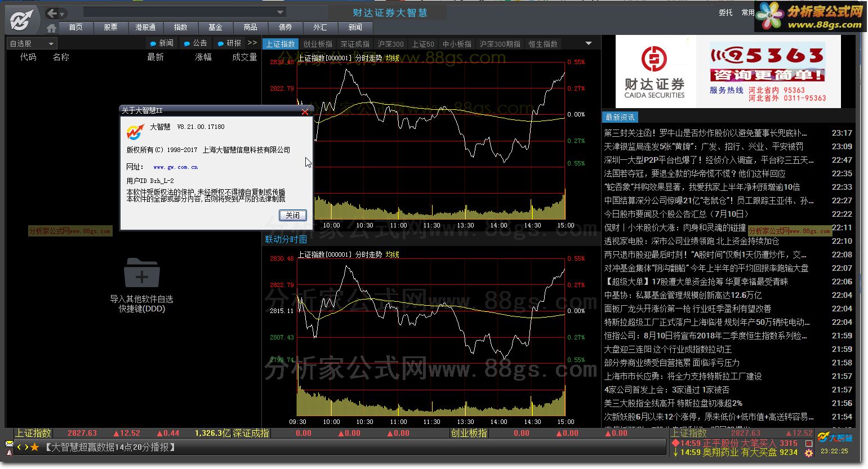This screenshot has width=868, height=469.
Task: Open the back-history arrow dropdown
Action: pyautogui.click(x=62, y=14)
